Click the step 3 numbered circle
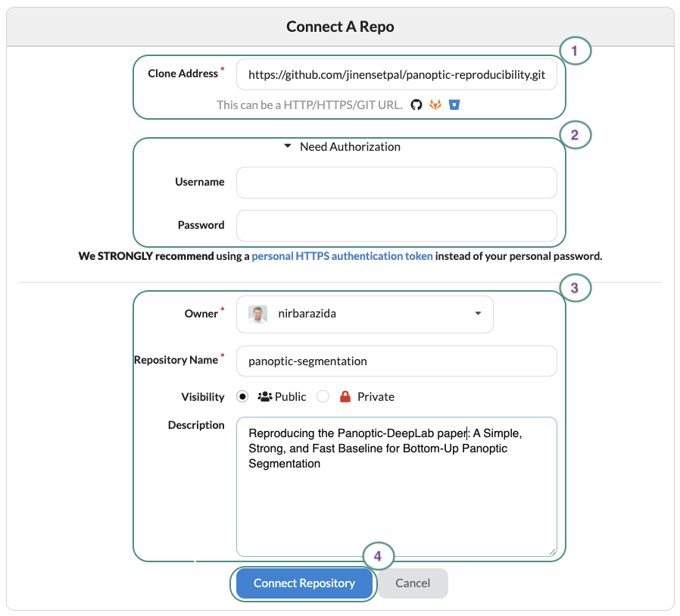This screenshot has height=616, width=680. pyautogui.click(x=576, y=288)
